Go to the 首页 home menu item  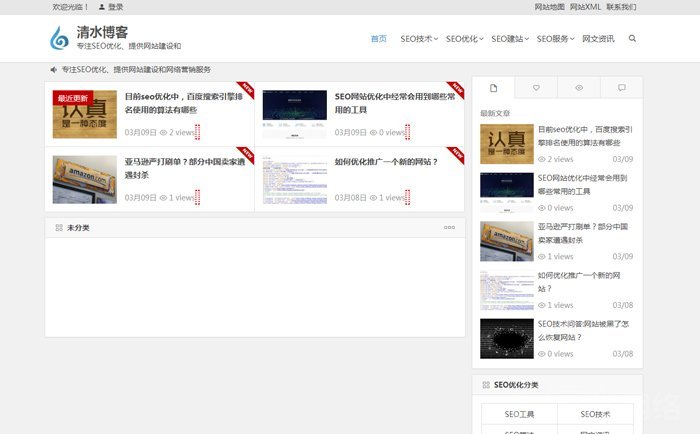coord(378,39)
